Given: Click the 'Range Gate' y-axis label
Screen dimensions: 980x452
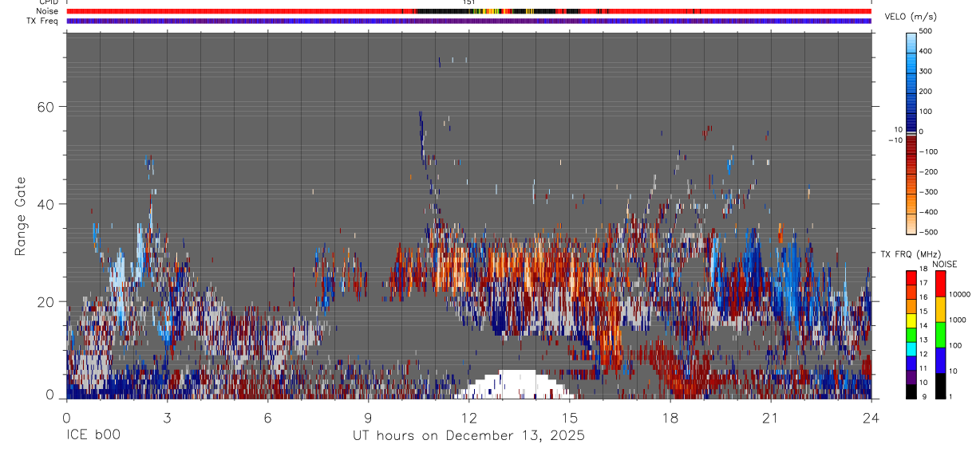Looking at the screenshot, I should (x=20, y=217).
